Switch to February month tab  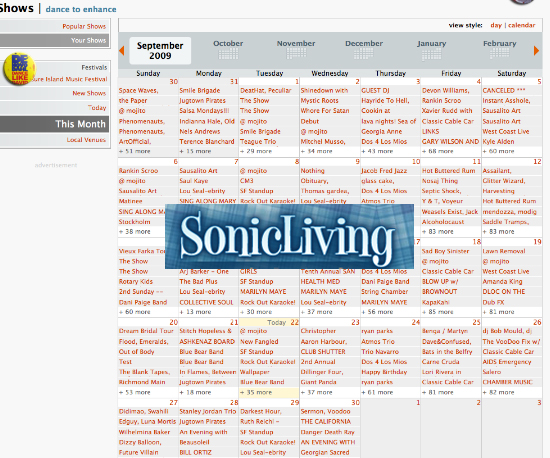coord(499,43)
